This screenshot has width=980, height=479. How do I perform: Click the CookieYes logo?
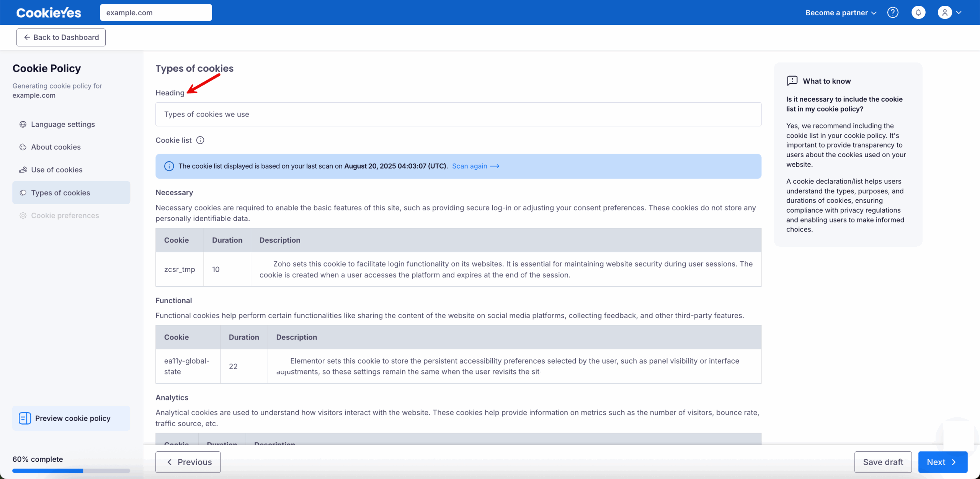49,13
